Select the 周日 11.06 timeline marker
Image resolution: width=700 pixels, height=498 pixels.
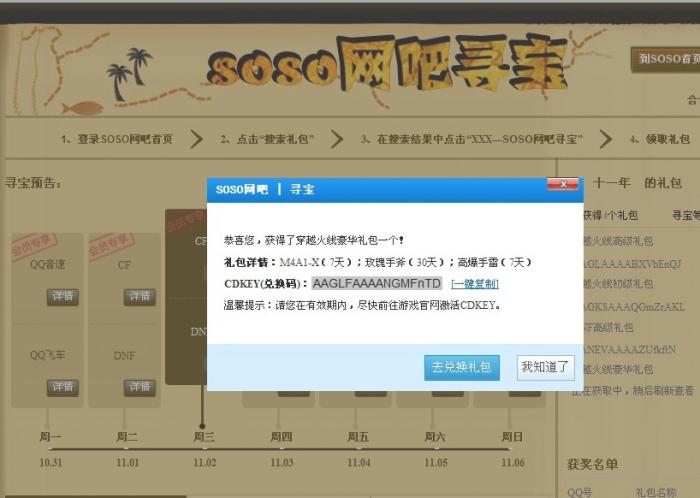[x=512, y=449]
